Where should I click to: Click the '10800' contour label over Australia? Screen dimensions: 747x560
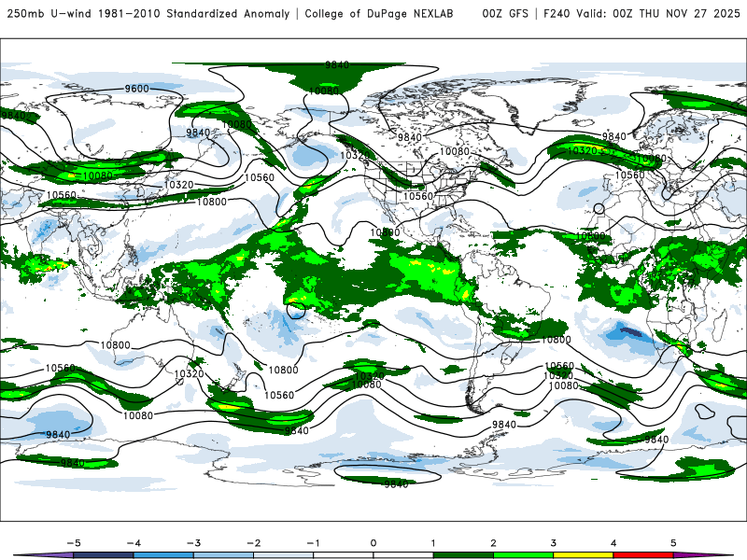pyautogui.click(x=115, y=344)
